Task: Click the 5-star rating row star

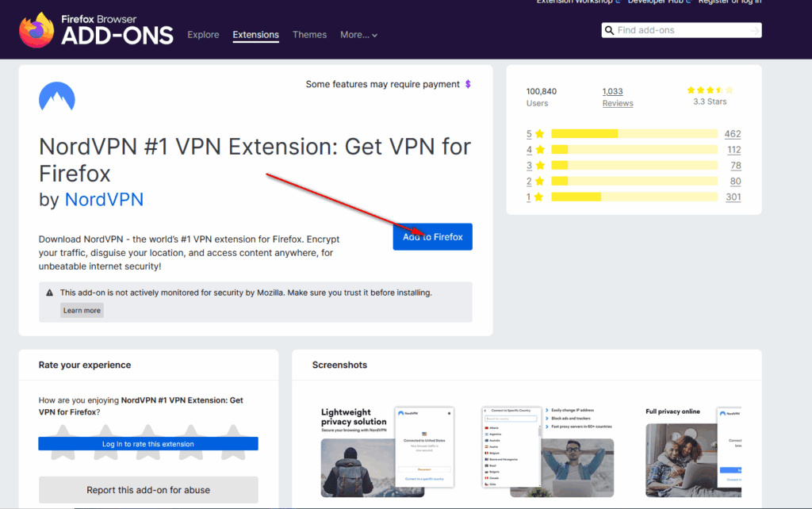Action: [x=539, y=134]
